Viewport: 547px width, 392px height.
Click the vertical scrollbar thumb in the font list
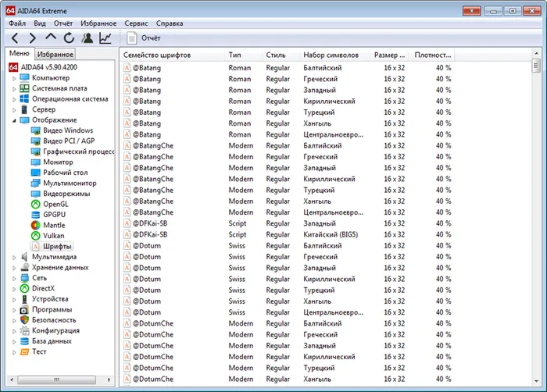coord(536,66)
